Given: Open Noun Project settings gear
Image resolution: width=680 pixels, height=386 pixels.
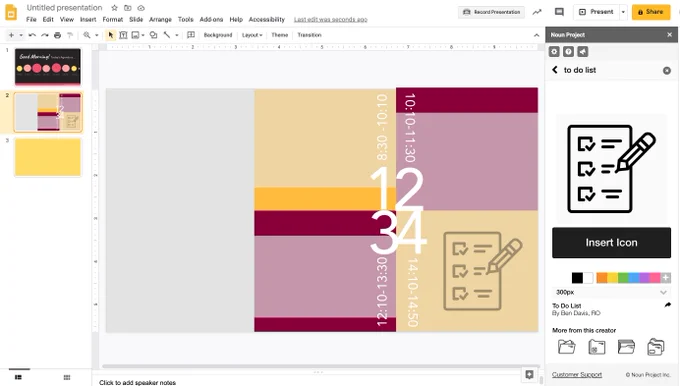Looking at the screenshot, I should click(x=554, y=52).
